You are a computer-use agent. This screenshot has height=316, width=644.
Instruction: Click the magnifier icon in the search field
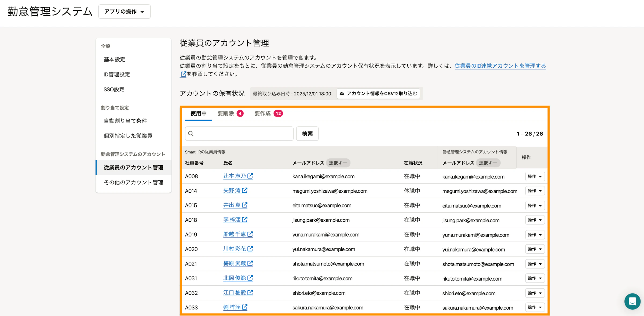pos(191,133)
